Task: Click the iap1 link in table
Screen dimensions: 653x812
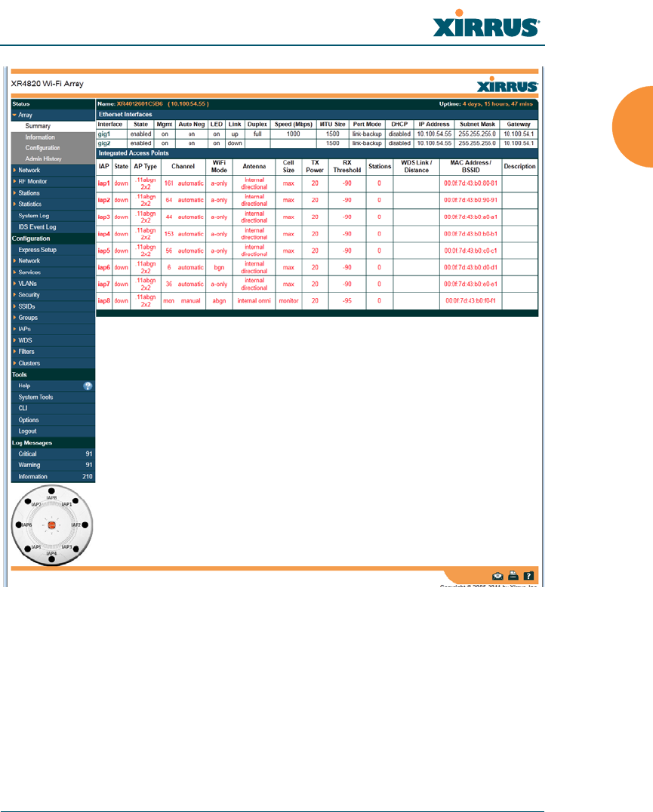Action: [104, 183]
